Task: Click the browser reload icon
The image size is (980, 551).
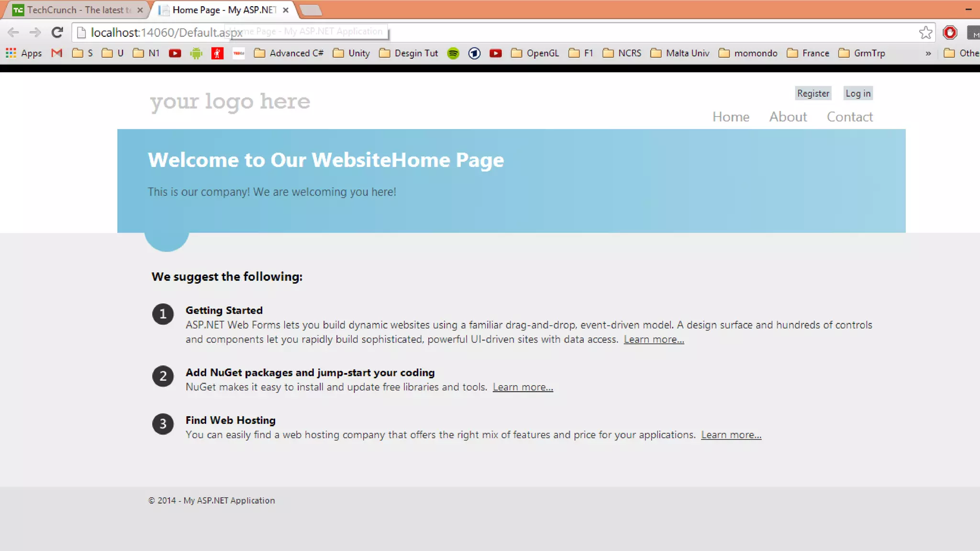Action: tap(57, 33)
